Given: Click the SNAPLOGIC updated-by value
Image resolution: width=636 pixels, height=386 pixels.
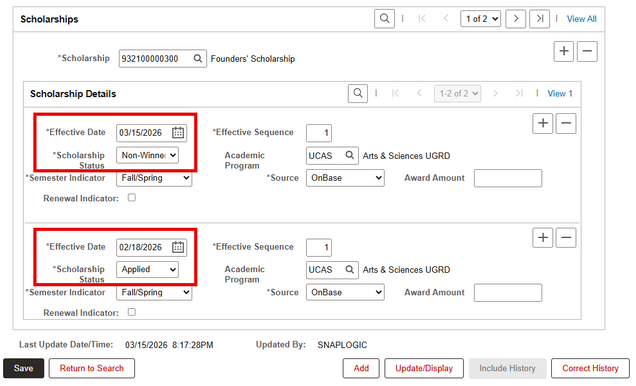Looking at the screenshot, I should (342, 345).
